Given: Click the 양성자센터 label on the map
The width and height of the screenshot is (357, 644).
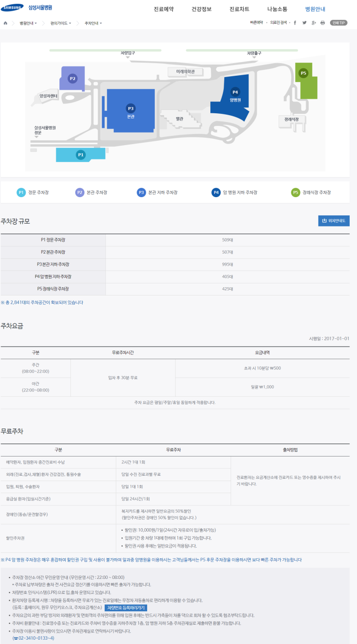Looking at the screenshot, I should pos(48,96).
